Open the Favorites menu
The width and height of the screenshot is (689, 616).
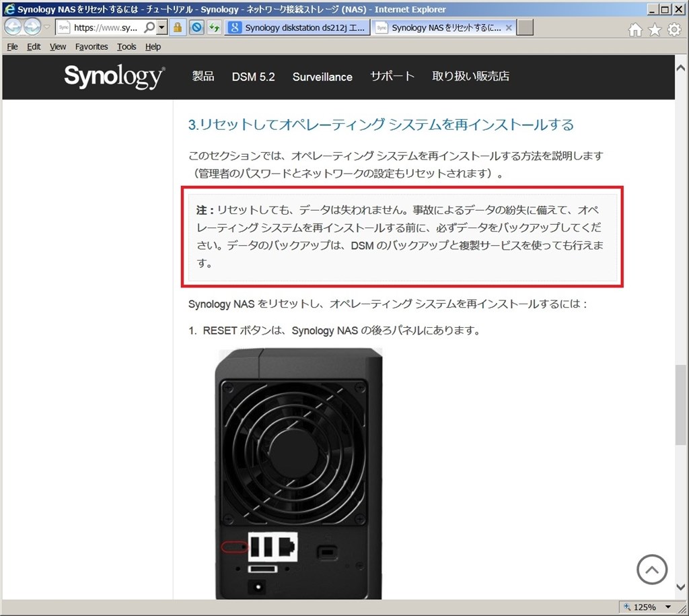92,46
